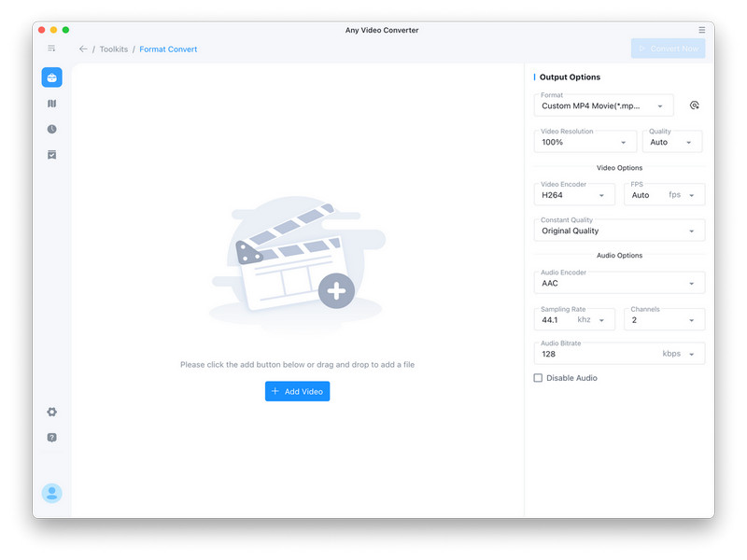
Task: Open the Video Encoder dropdown
Action: 574,195
